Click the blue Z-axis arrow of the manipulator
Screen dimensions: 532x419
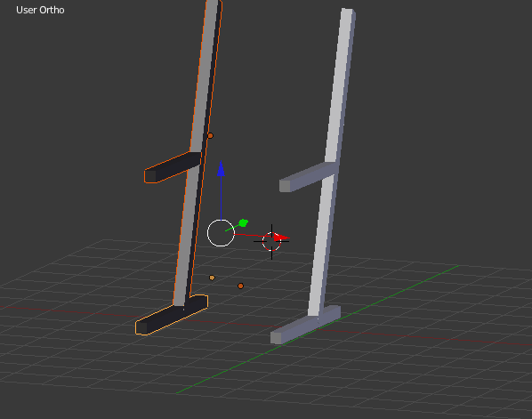point(221,169)
